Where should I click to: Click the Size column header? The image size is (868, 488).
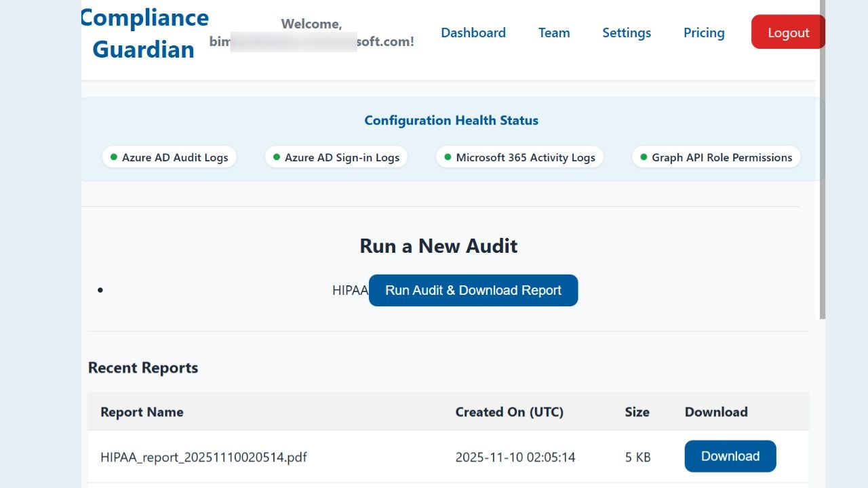point(637,412)
